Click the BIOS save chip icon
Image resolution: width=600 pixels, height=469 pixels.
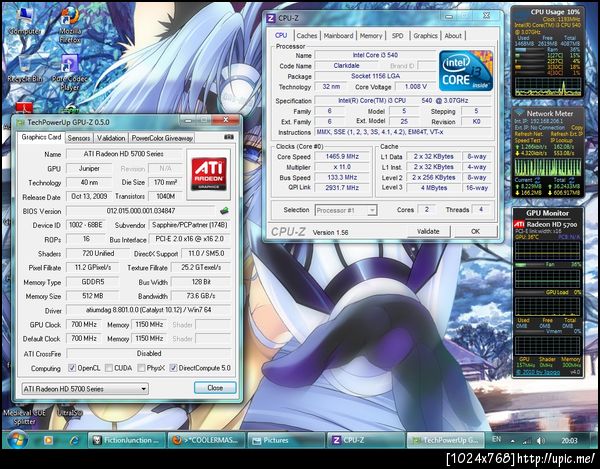(225, 211)
